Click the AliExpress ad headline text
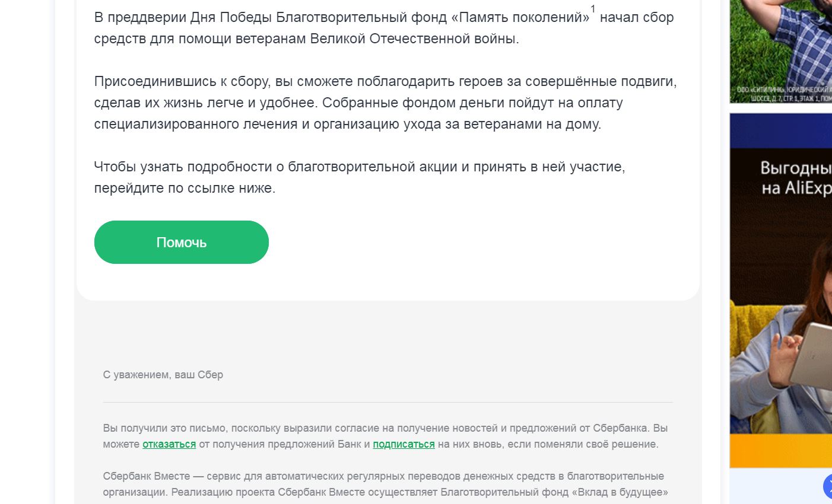 (x=796, y=178)
